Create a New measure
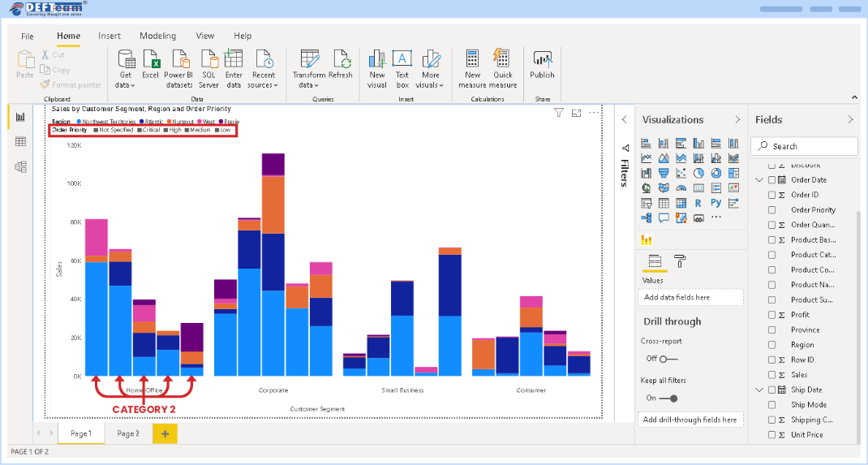Screen dimensions: 868x465 tap(472, 60)
